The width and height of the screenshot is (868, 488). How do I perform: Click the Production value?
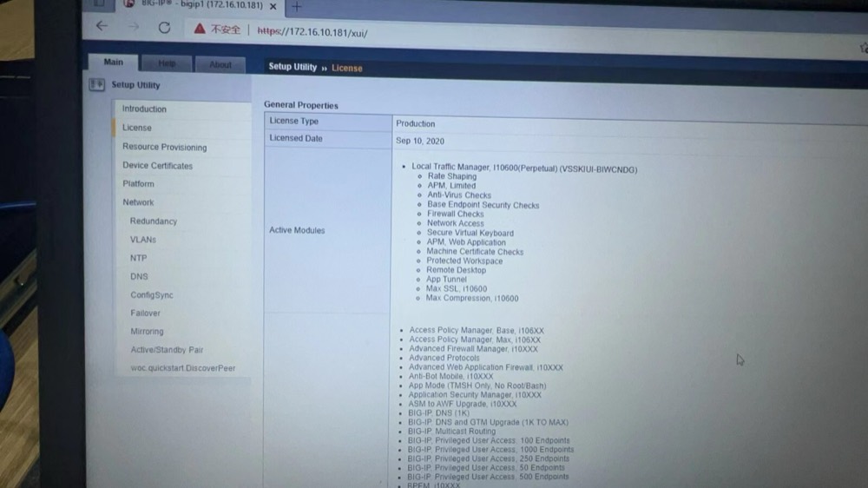(415, 123)
